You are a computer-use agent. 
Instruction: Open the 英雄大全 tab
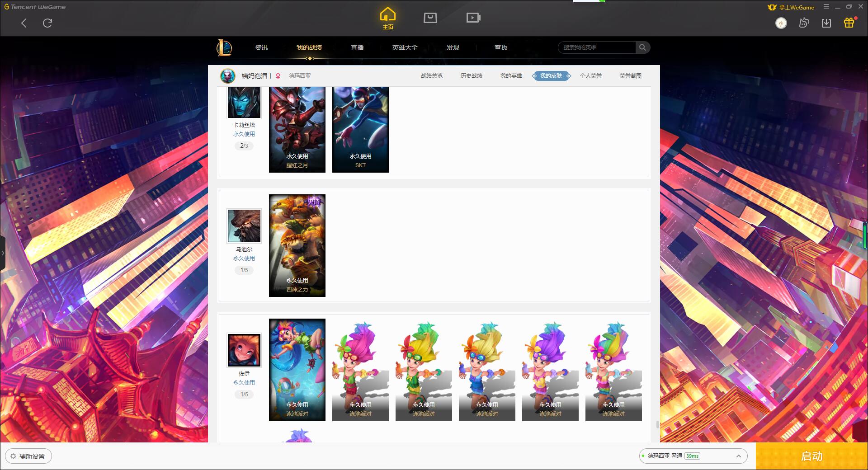pyautogui.click(x=405, y=47)
